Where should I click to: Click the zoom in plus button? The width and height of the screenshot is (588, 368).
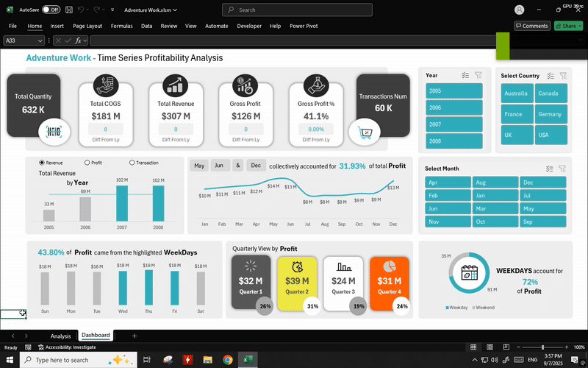coord(566,347)
